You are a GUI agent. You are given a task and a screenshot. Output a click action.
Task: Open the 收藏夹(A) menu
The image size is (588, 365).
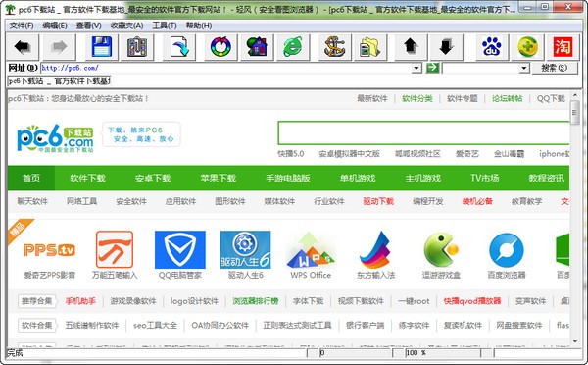pyautogui.click(x=126, y=26)
